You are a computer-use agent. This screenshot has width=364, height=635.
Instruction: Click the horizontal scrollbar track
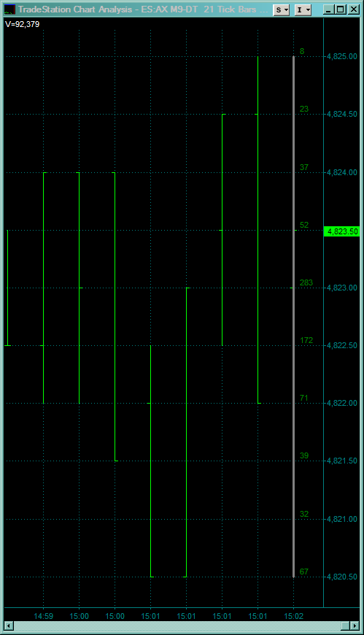tap(177, 626)
